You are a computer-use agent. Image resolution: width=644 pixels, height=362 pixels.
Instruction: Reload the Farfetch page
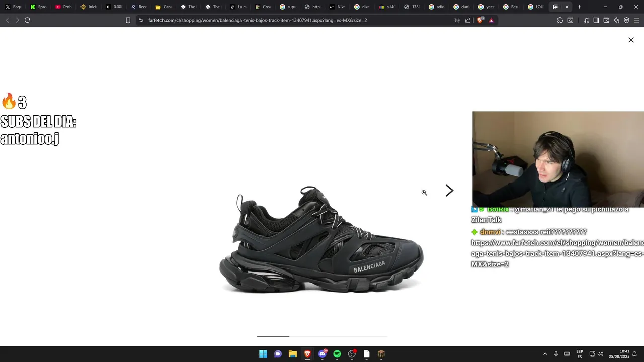click(27, 20)
